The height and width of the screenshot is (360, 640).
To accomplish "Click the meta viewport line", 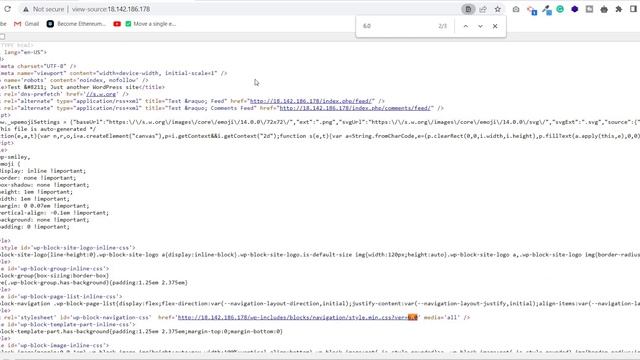I will [x=113, y=73].
